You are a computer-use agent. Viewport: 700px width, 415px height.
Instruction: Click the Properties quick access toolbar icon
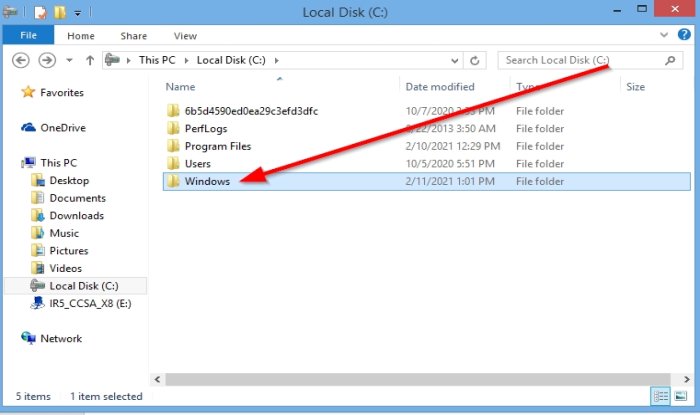[40, 12]
